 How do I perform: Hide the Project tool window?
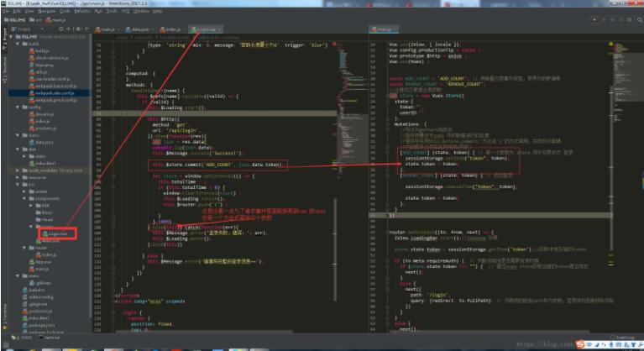[x=86, y=29]
